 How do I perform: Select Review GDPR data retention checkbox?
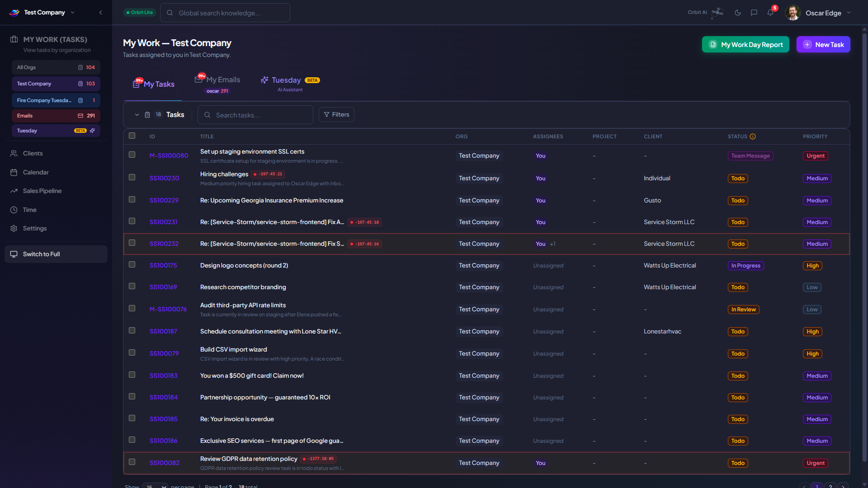[132, 462]
